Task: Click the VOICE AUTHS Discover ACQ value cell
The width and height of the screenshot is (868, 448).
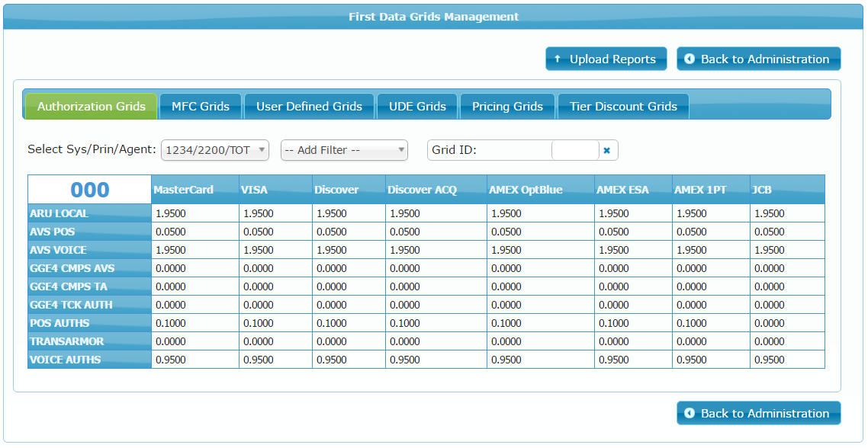Action: click(436, 360)
